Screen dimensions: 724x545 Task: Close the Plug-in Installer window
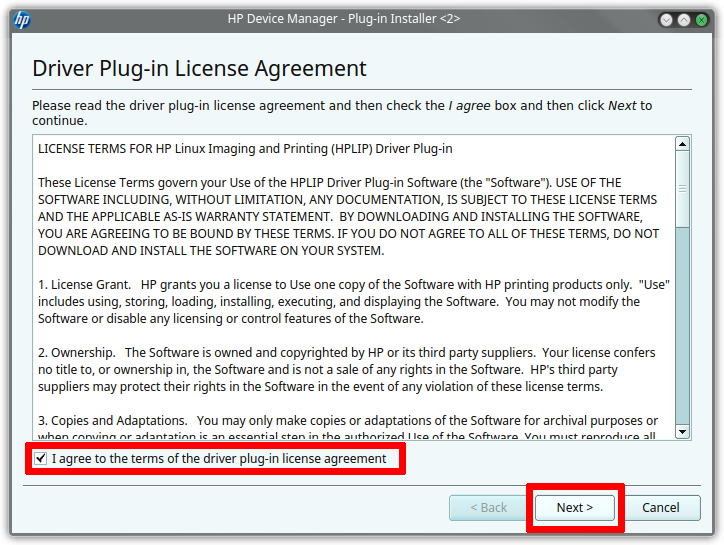coord(701,20)
